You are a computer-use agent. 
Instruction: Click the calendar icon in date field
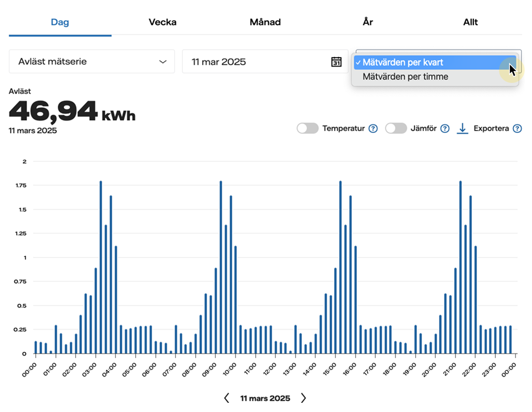pyautogui.click(x=336, y=62)
